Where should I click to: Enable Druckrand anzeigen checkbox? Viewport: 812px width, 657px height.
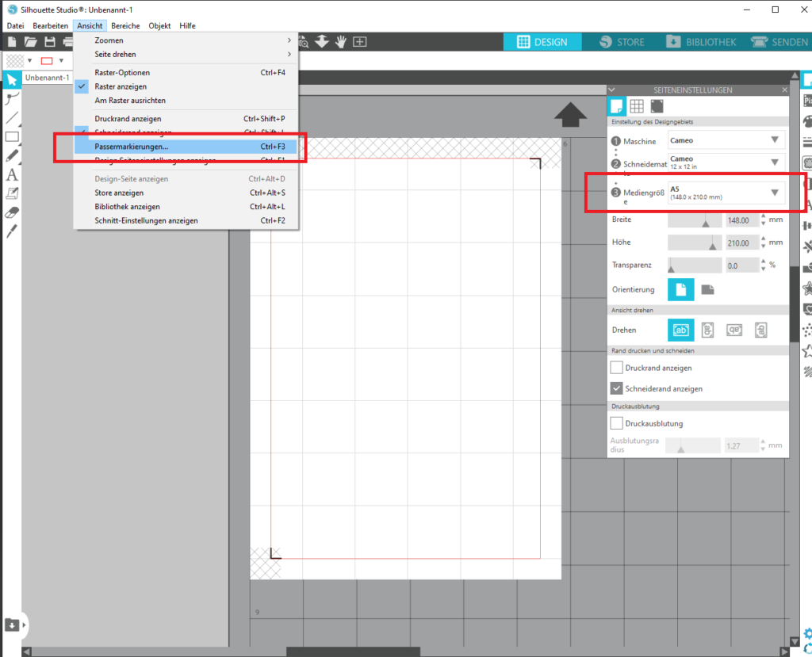[617, 368]
